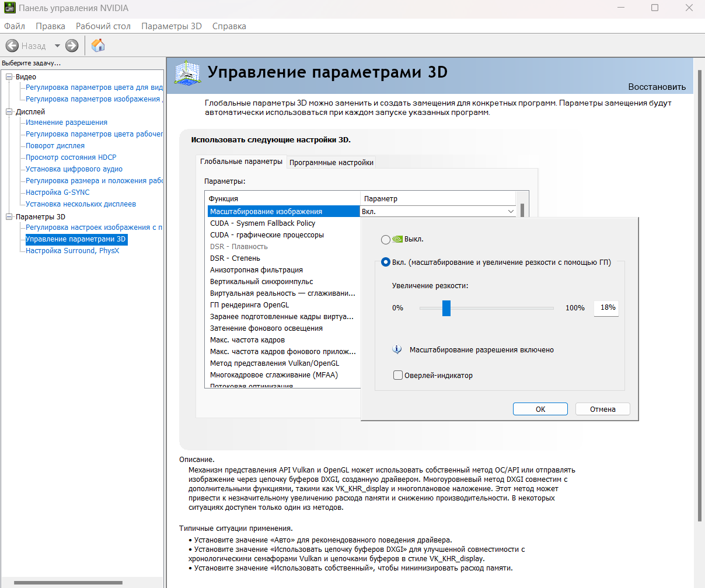Select the Вкл. scaling radio button

click(x=385, y=262)
